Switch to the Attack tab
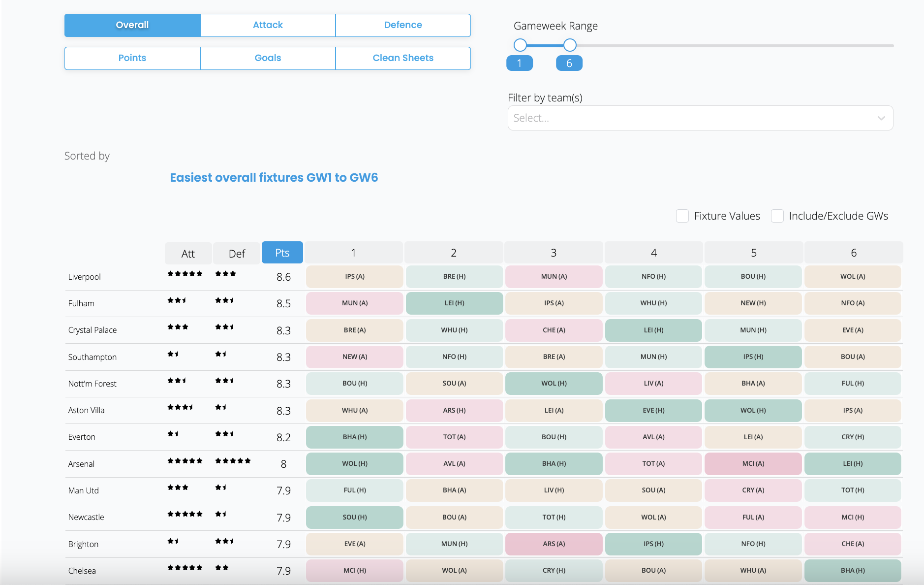This screenshot has width=924, height=585. (x=268, y=25)
